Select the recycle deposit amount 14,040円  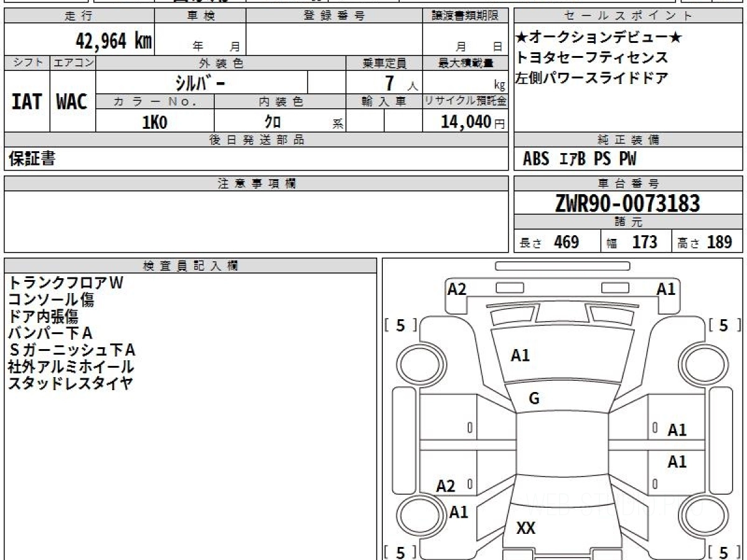pos(473,122)
